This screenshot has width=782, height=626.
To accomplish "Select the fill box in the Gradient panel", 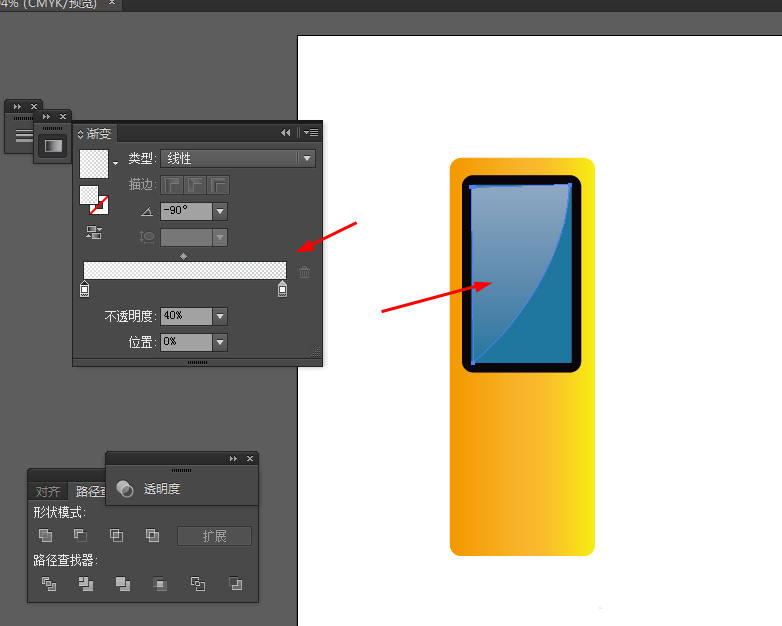I will [89, 195].
